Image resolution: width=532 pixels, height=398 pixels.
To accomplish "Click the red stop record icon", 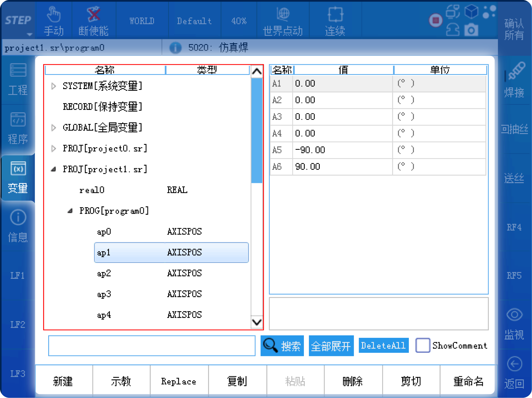I will click(436, 20).
